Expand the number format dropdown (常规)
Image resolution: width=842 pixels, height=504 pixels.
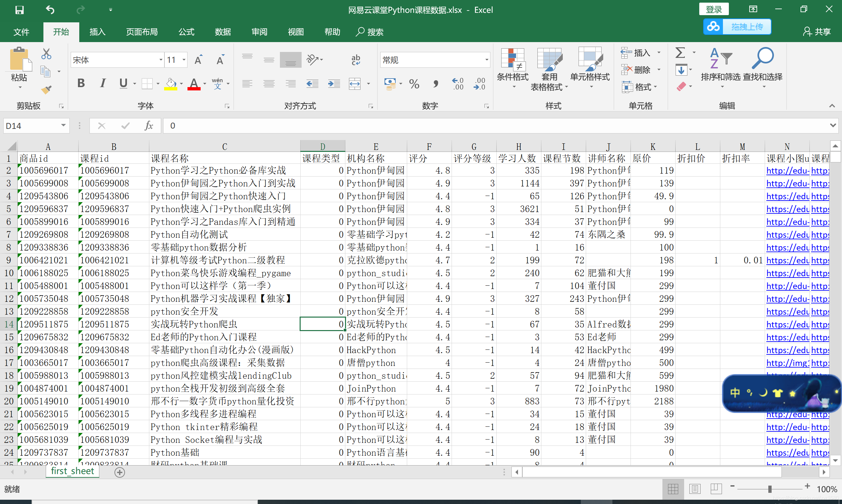pos(486,60)
